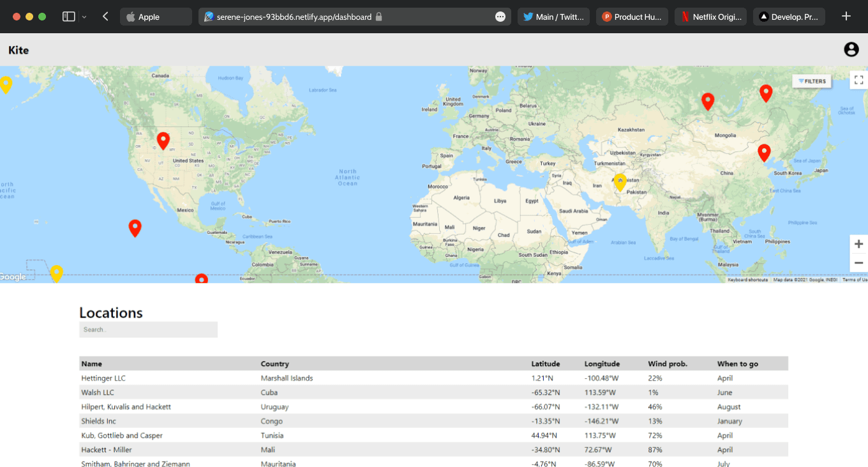
Task: Toggle the map fullscreen view
Action: [858, 80]
